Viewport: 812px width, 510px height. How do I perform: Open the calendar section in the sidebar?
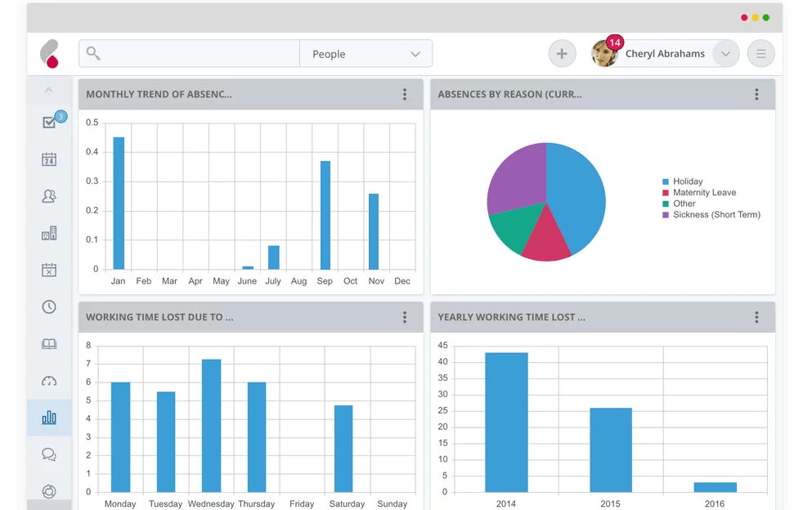coord(49,159)
